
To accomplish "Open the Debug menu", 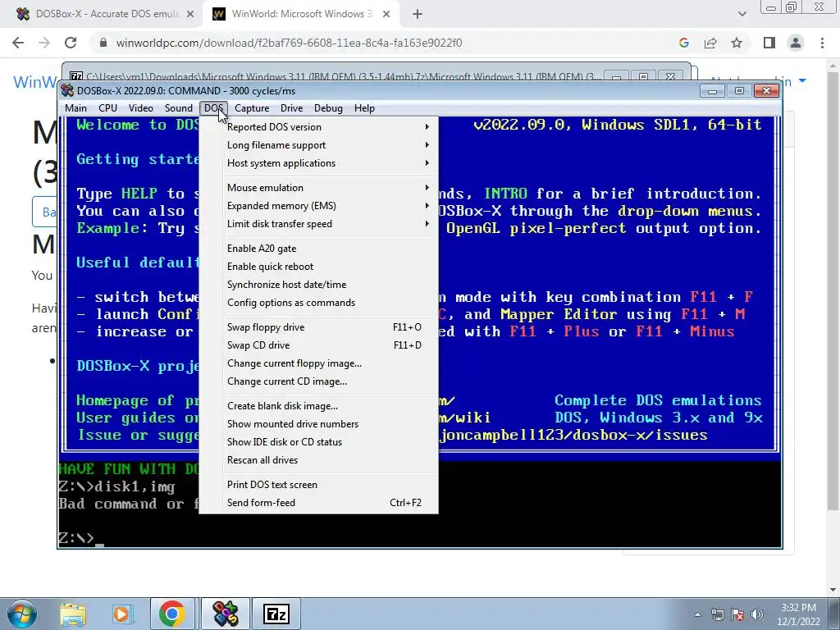I will click(328, 108).
